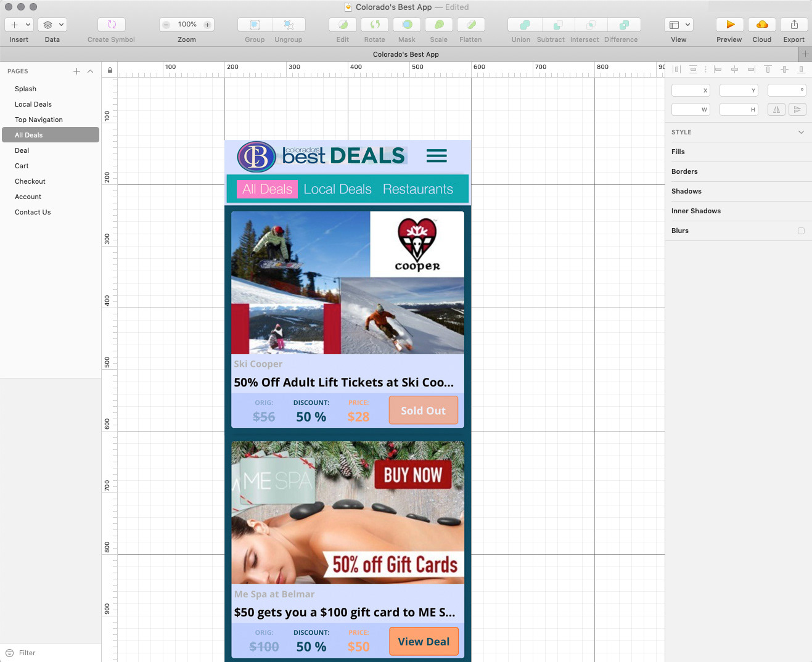Click the Ungroup toolbar icon
The height and width of the screenshot is (662, 812).
[x=289, y=25]
